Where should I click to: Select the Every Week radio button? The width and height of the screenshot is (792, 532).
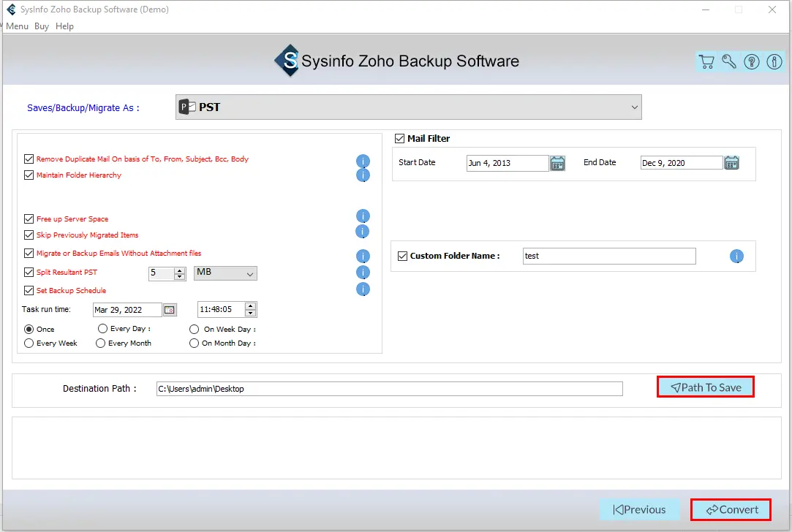coord(29,343)
